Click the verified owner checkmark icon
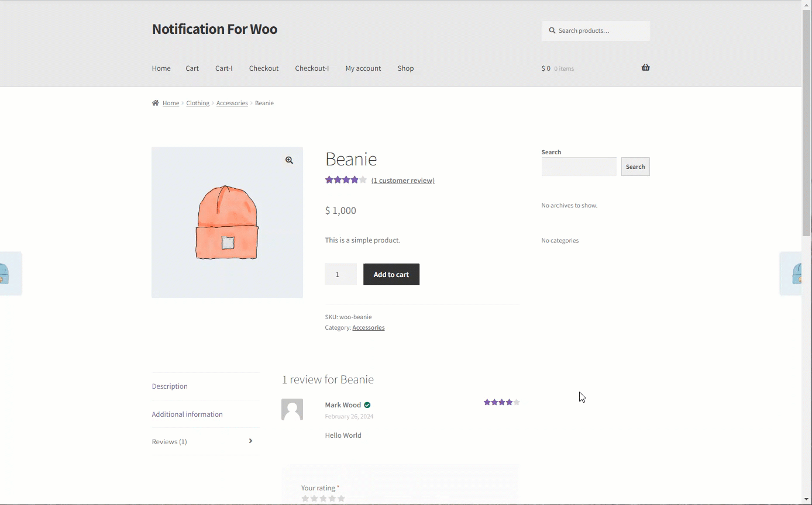 [x=367, y=405]
